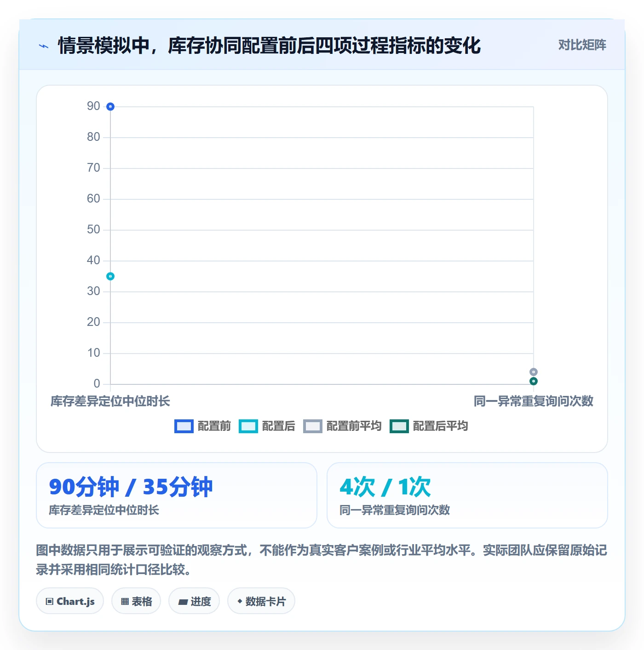Toggle the 配置后 legend item
The image size is (644, 650).
click(x=267, y=426)
